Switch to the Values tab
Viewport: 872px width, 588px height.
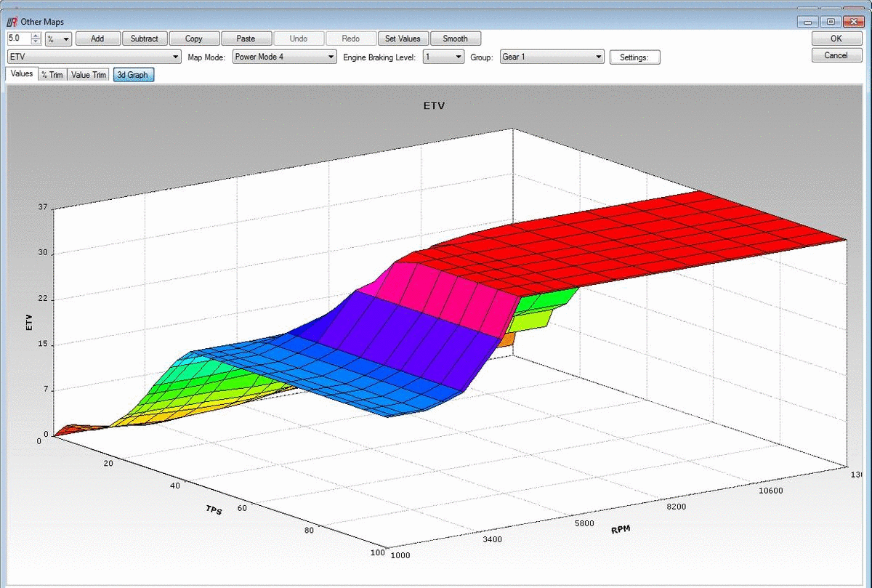(x=21, y=74)
